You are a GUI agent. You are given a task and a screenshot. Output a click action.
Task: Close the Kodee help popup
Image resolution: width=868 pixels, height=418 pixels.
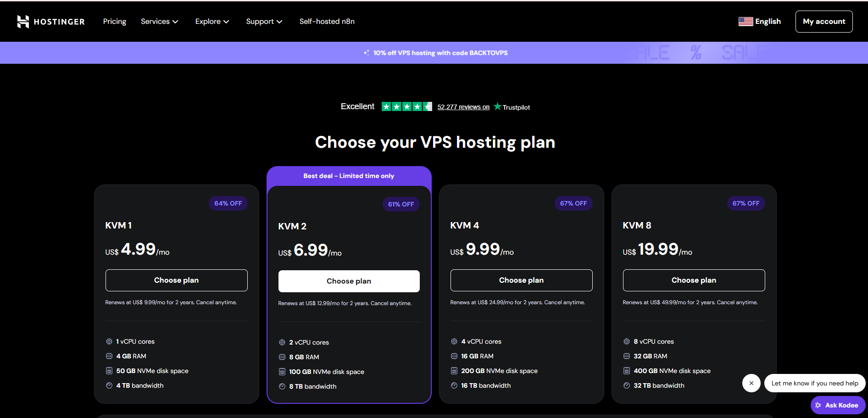(x=751, y=383)
